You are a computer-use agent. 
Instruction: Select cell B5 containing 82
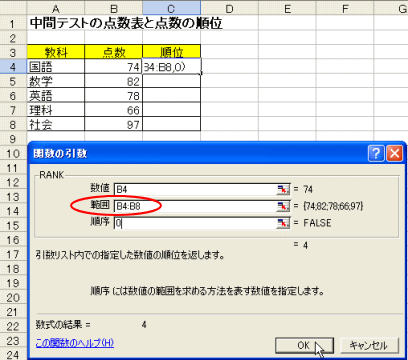pyautogui.click(x=114, y=81)
